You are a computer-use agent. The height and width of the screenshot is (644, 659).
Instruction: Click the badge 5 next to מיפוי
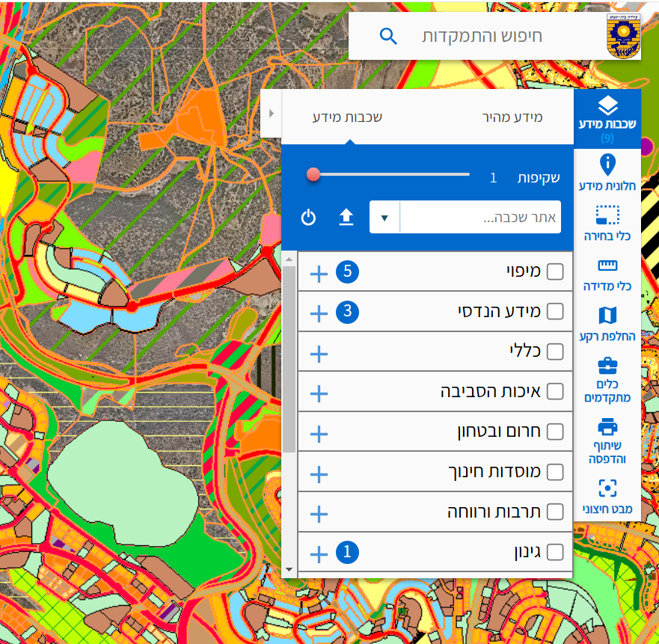click(x=348, y=272)
